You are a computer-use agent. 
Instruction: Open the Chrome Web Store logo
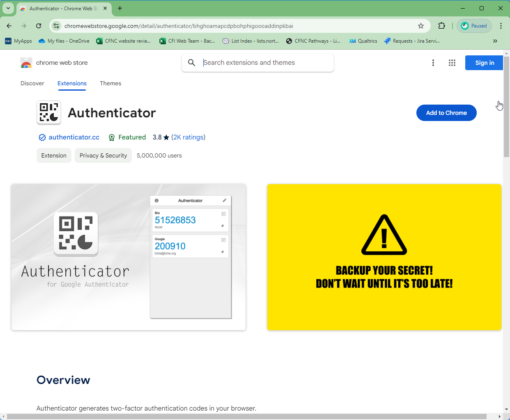(26, 63)
